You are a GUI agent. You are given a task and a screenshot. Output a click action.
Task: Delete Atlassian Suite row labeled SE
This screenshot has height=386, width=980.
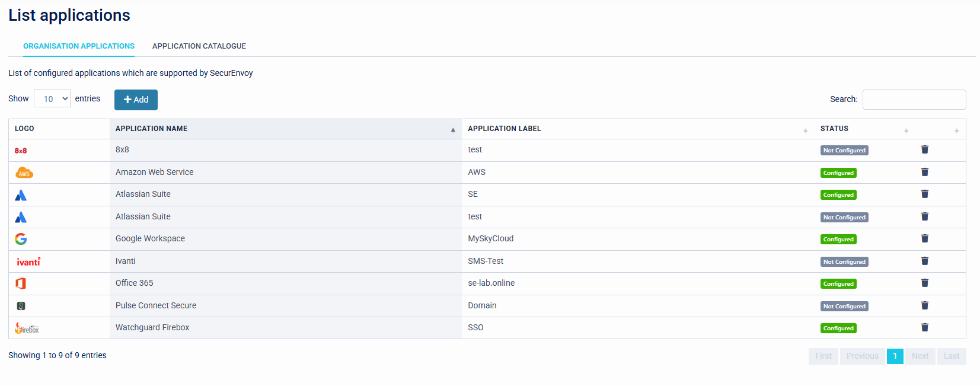point(924,194)
